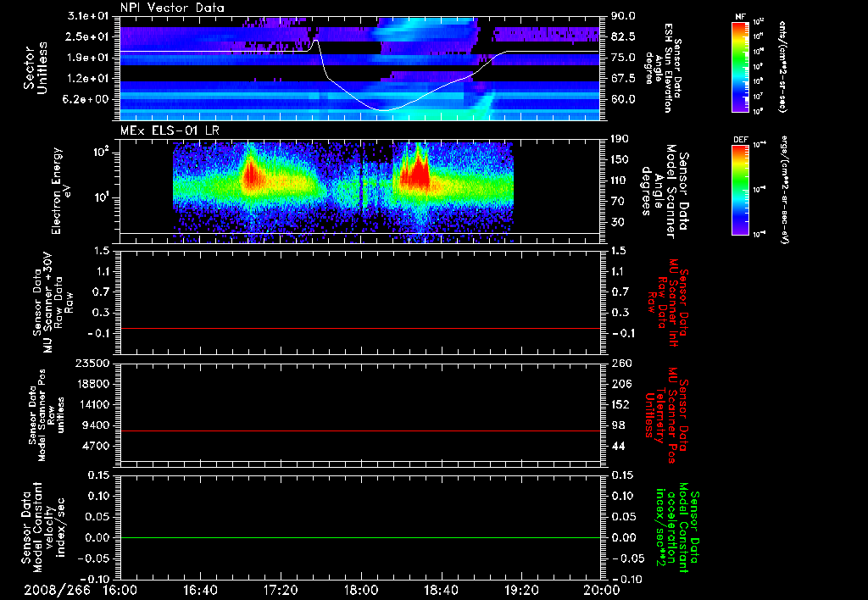
Task: Click the 9400 scanner position tick label
Action: [97, 425]
